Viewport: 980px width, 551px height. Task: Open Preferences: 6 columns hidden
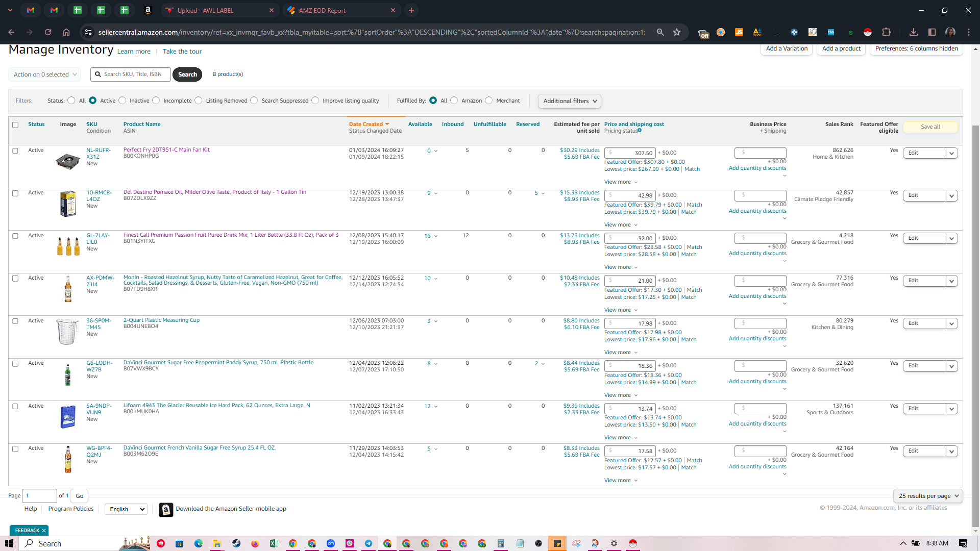click(916, 49)
